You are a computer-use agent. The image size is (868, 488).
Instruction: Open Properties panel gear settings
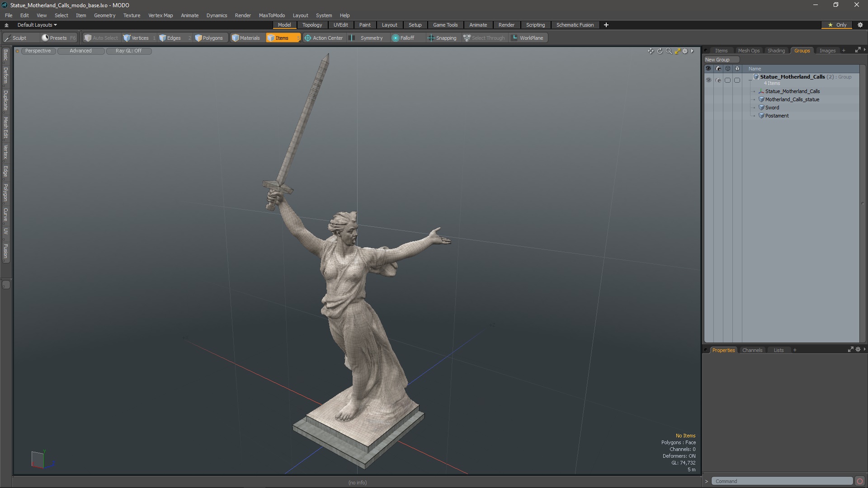coord(858,350)
